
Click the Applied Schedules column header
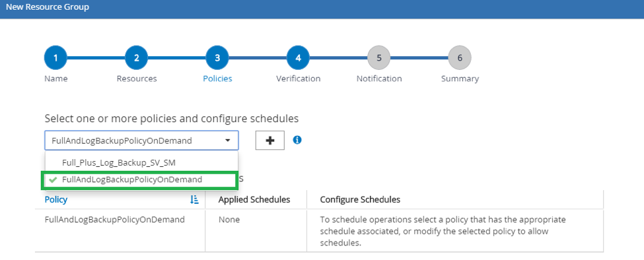click(254, 200)
